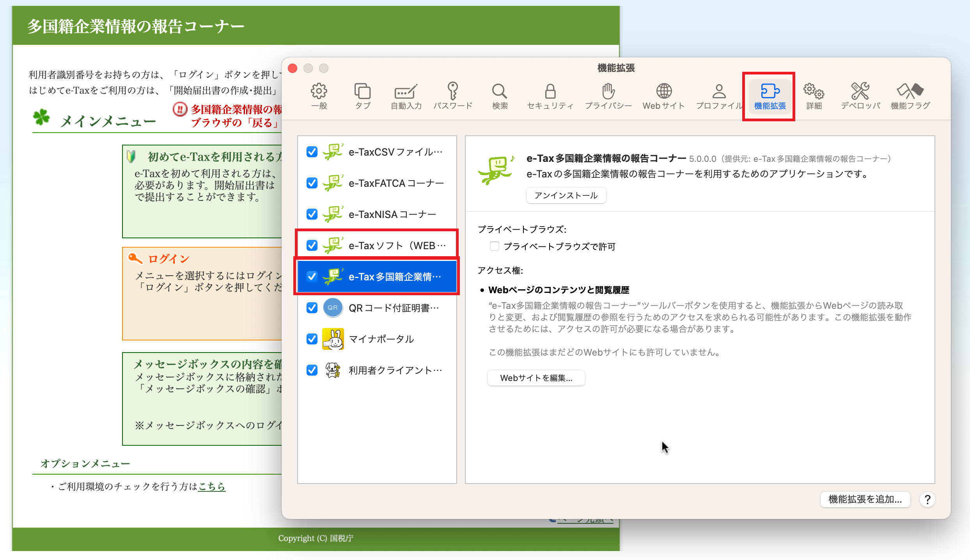Open the デベロッパ (Developer) pane
This screenshot has width=970, height=560.
[x=860, y=96]
